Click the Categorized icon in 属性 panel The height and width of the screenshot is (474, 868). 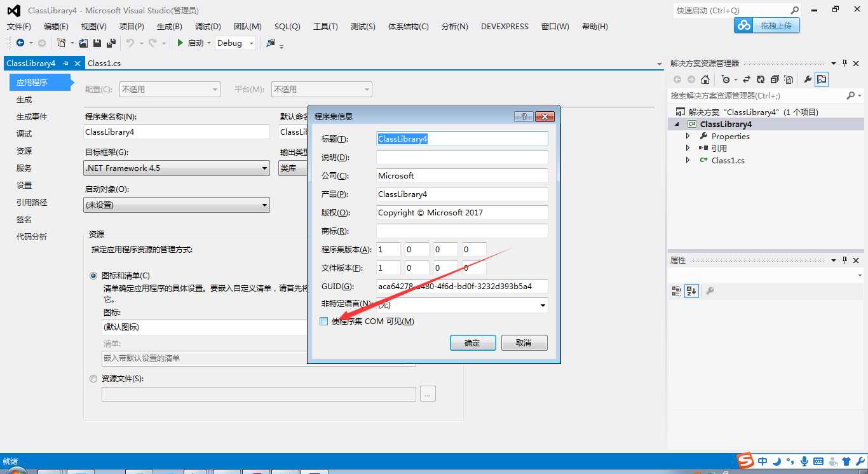click(676, 290)
